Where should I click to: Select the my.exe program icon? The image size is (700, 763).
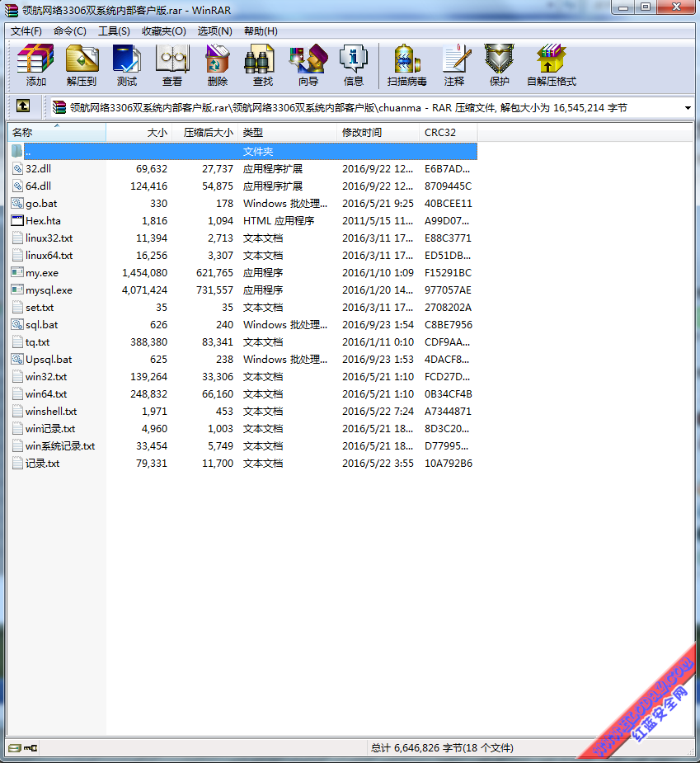click(17, 272)
